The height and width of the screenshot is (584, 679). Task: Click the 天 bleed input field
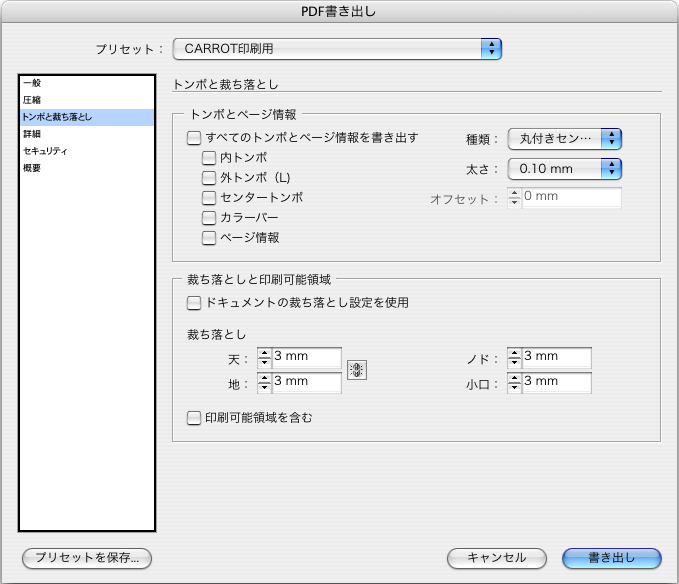coord(307,358)
